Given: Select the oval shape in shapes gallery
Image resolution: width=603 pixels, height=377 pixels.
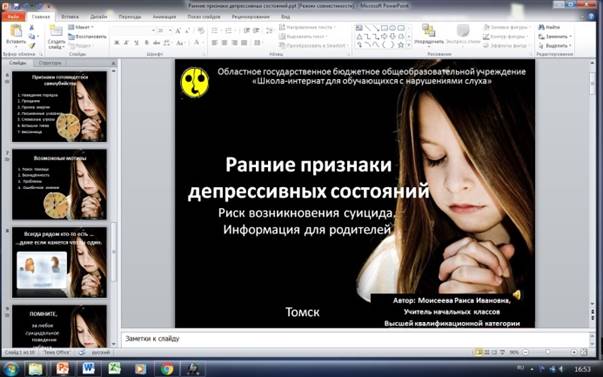Looking at the screenshot, I should (x=392, y=28).
